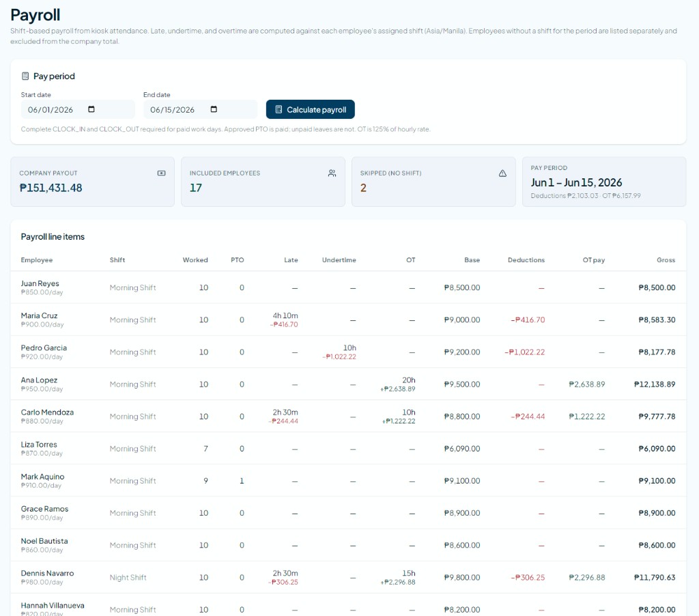Click the Base column header
This screenshot has width=699, height=616.
tap(472, 260)
